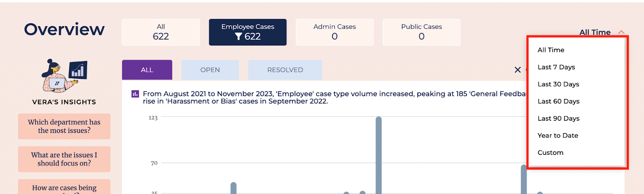Collapse the All Time dropdown chevron
Screen dimensions: 644x194
point(621,32)
